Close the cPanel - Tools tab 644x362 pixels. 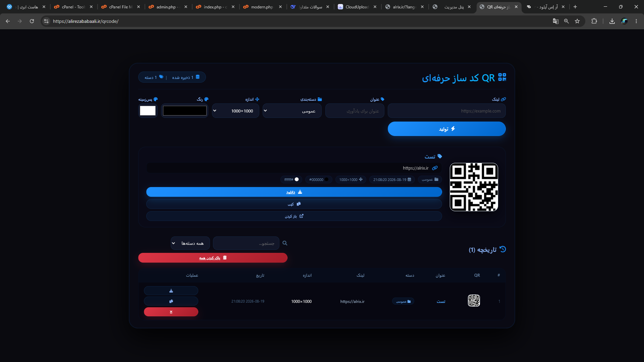(x=91, y=7)
